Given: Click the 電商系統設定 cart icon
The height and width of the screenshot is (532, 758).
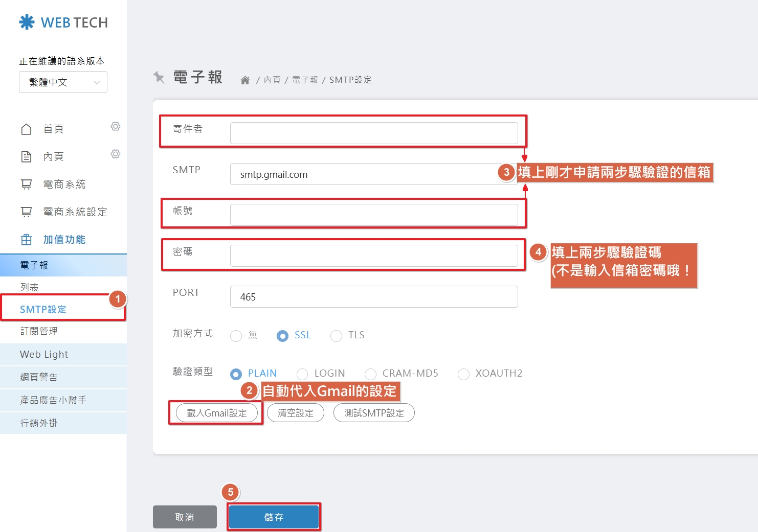Looking at the screenshot, I should 26,212.
